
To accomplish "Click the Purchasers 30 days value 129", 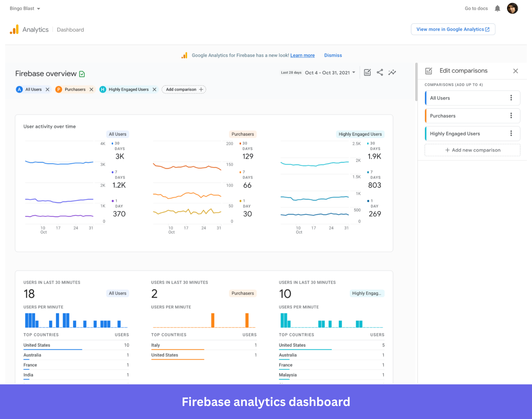I will (x=248, y=156).
